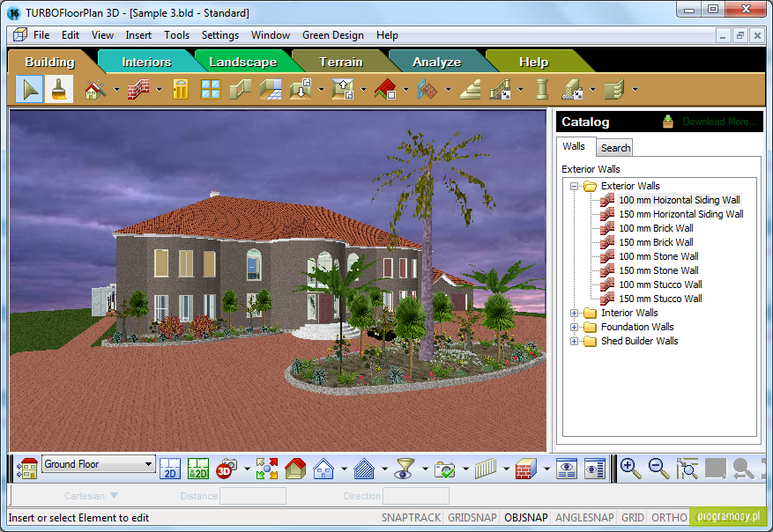The image size is (773, 532).
Task: Click the 3D camera view icon
Action: coord(227,468)
